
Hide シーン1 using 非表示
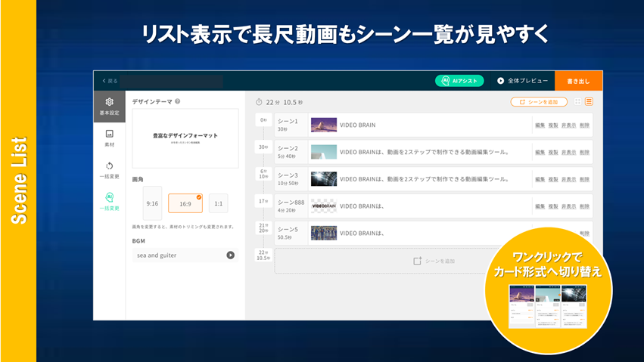tap(568, 125)
